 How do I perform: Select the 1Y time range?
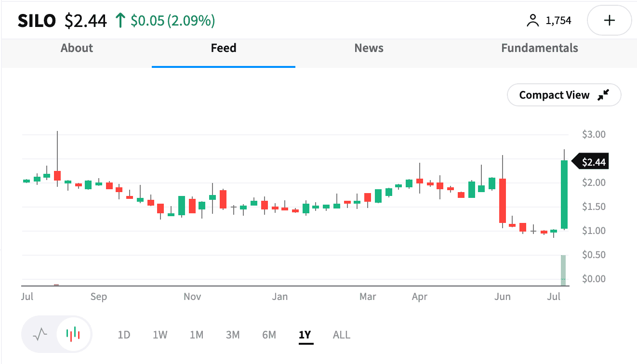[305, 335]
